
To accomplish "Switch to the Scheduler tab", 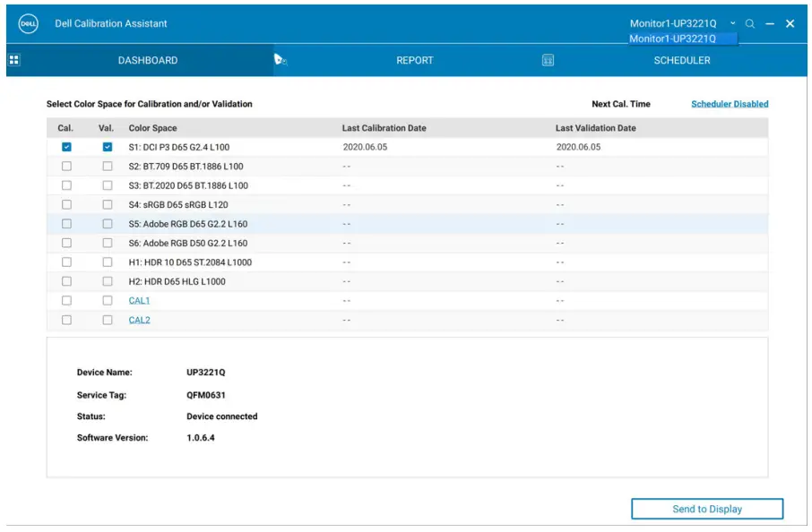I will pyautogui.click(x=681, y=60).
